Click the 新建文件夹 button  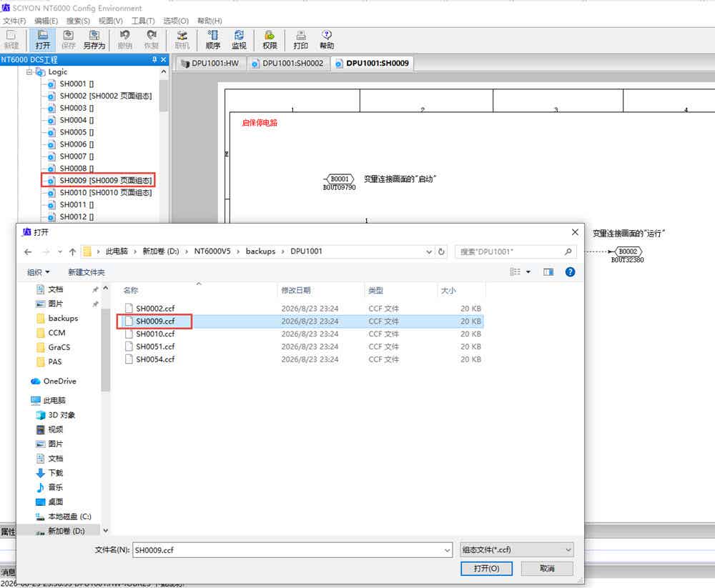(x=87, y=272)
